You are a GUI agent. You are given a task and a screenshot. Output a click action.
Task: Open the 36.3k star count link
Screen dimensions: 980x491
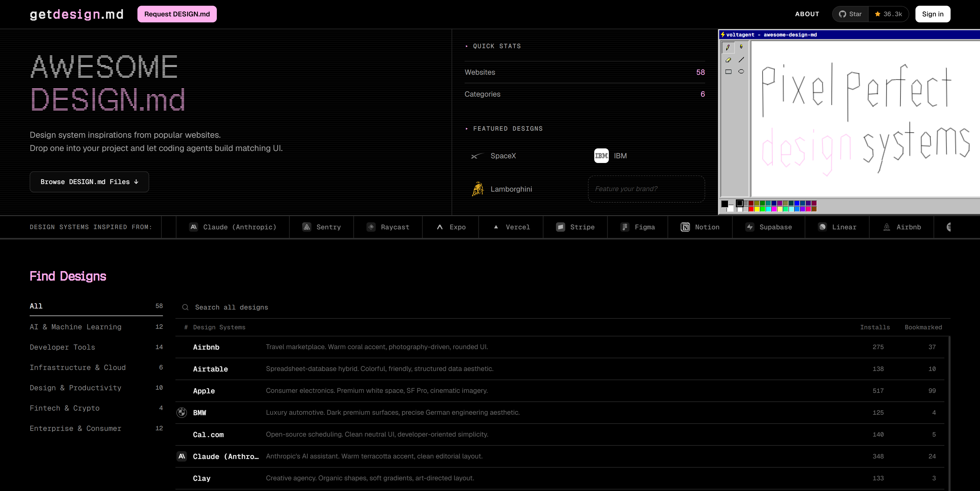pos(888,14)
